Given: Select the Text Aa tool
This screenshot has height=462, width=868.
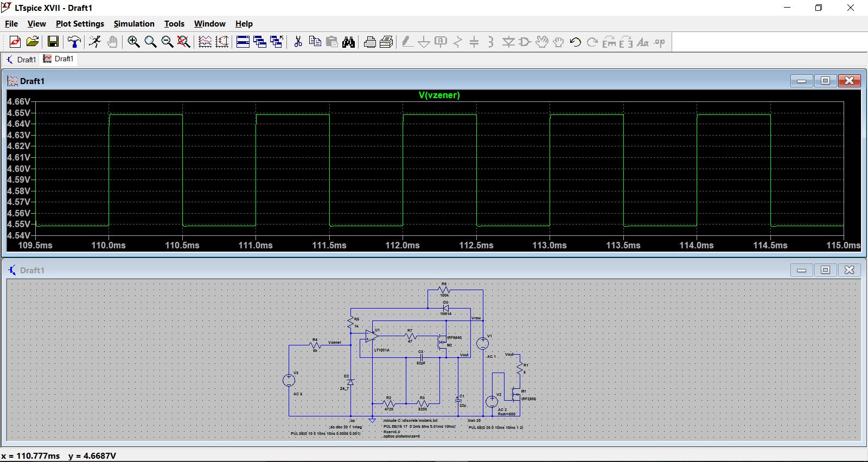Looking at the screenshot, I should click(643, 42).
